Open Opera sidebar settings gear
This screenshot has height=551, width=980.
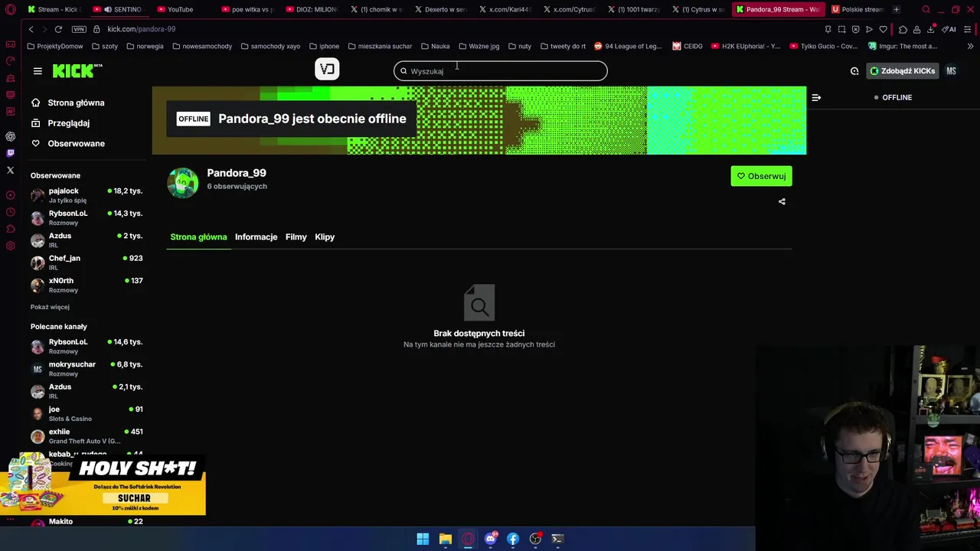(x=10, y=246)
